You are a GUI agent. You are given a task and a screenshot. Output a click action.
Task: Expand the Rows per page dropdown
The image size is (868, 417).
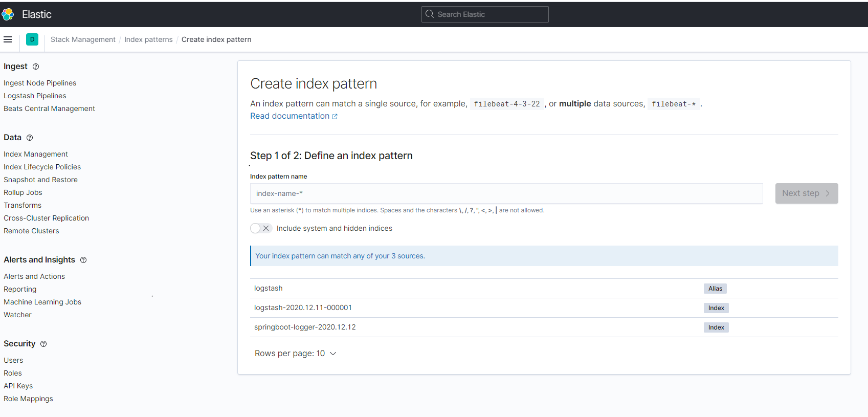click(296, 354)
